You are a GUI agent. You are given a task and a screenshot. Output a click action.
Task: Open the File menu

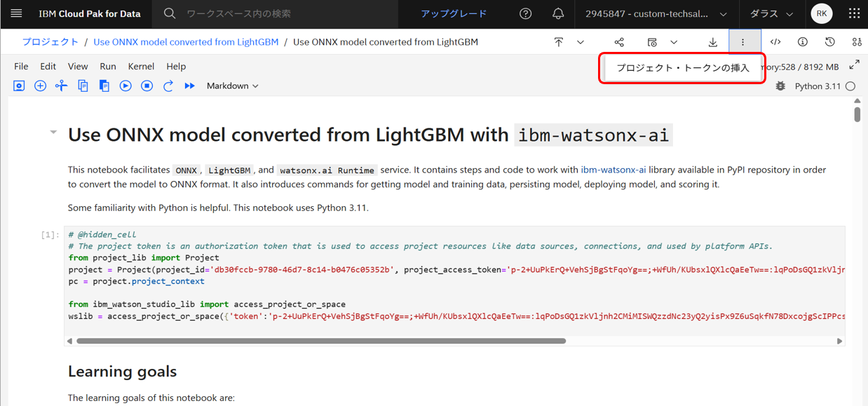point(21,66)
